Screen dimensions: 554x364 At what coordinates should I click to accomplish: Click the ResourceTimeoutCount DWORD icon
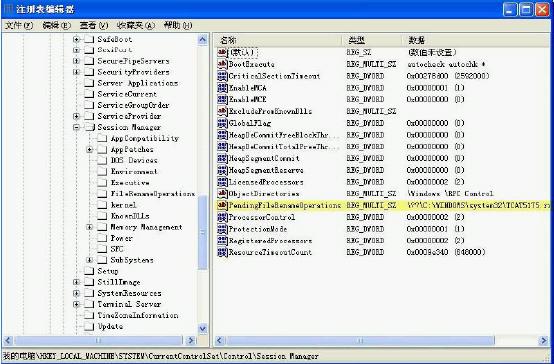click(x=222, y=252)
